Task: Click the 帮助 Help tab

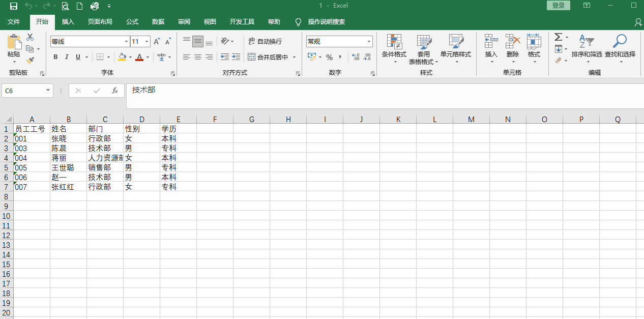Action: point(274,22)
